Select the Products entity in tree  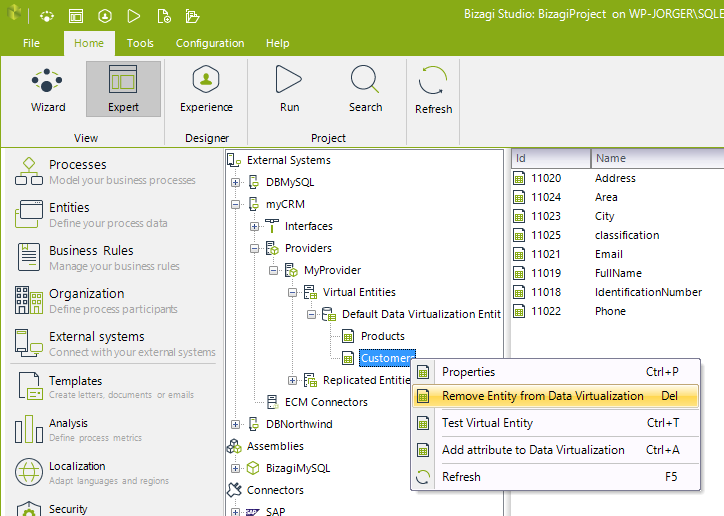tap(383, 336)
